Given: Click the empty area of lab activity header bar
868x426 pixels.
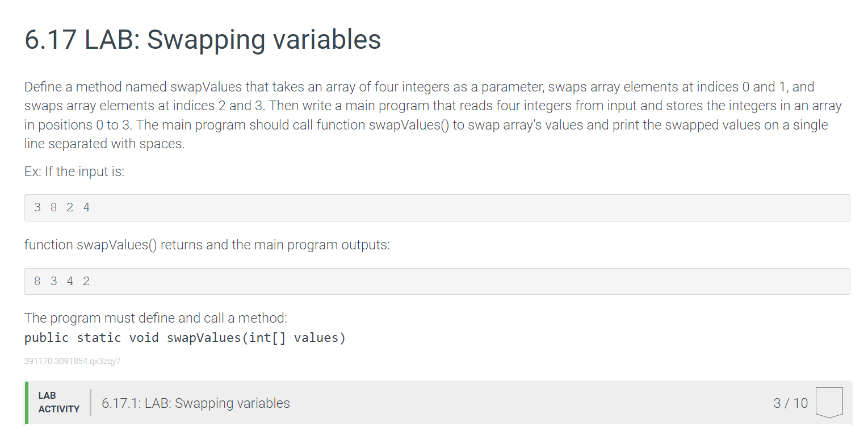Looking at the screenshot, I should 528,403.
